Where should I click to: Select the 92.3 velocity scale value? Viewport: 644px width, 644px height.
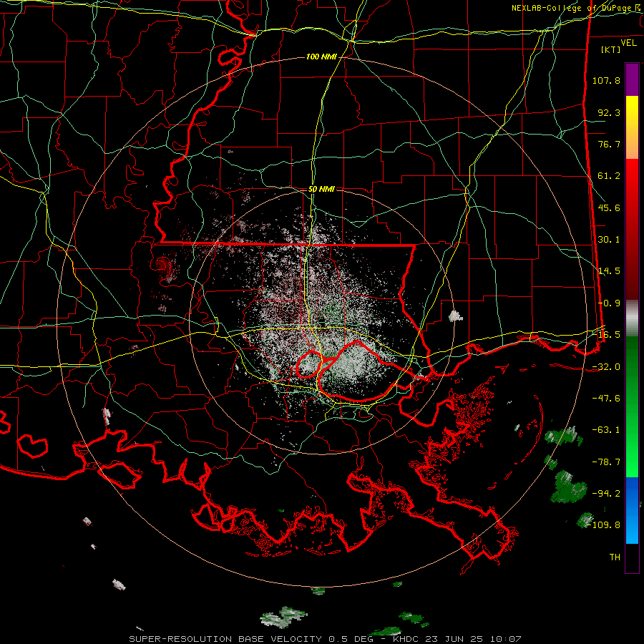pos(609,112)
